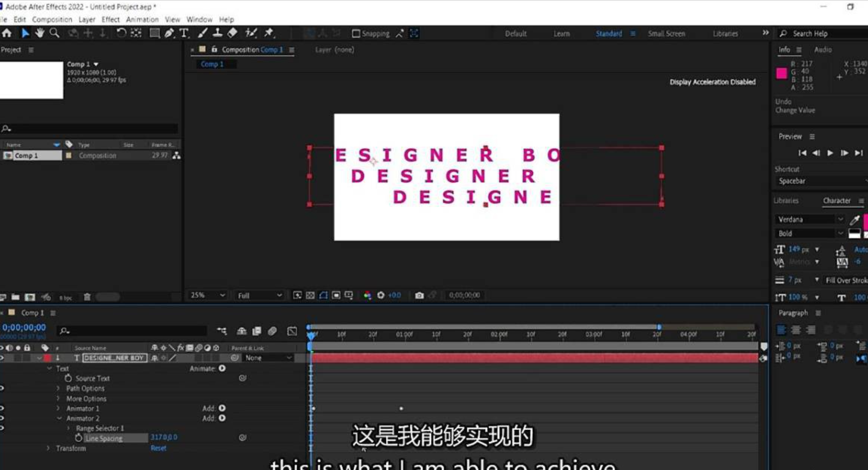Select the Horizontal Type tool
This screenshot has height=470, width=868.
(x=184, y=33)
